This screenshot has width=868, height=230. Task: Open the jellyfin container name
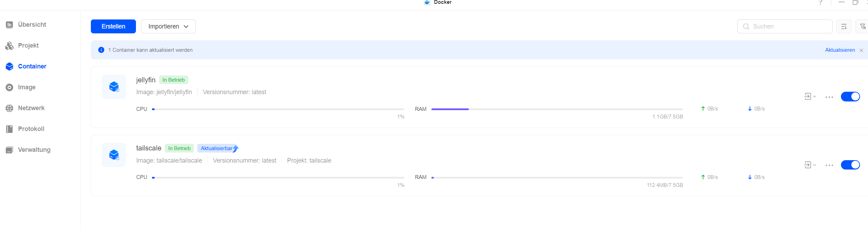[x=146, y=80]
